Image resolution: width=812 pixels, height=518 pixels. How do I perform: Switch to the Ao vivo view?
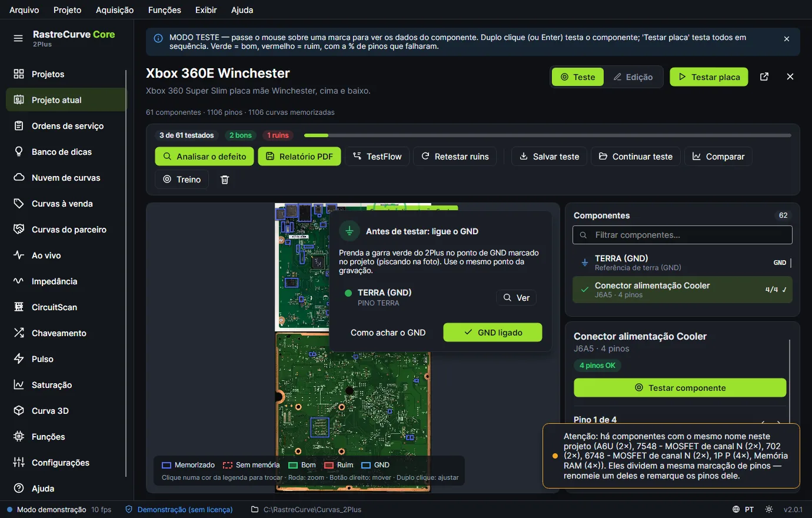(66, 255)
